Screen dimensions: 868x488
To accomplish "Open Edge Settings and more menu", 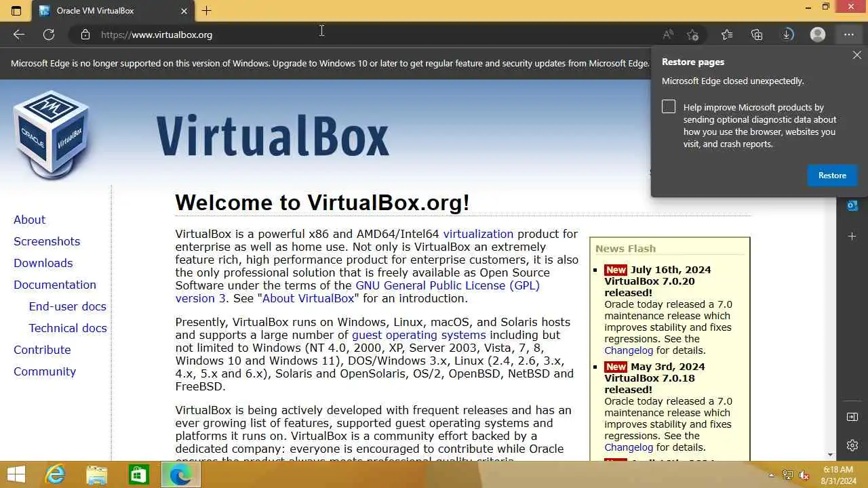I will (848, 35).
